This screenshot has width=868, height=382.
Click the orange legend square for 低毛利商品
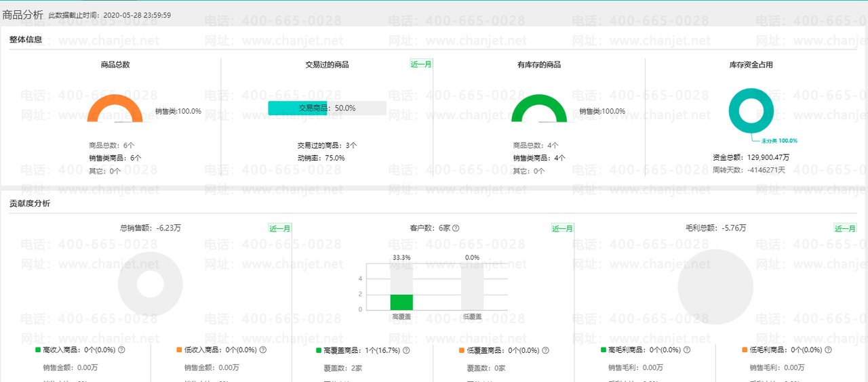tap(745, 350)
